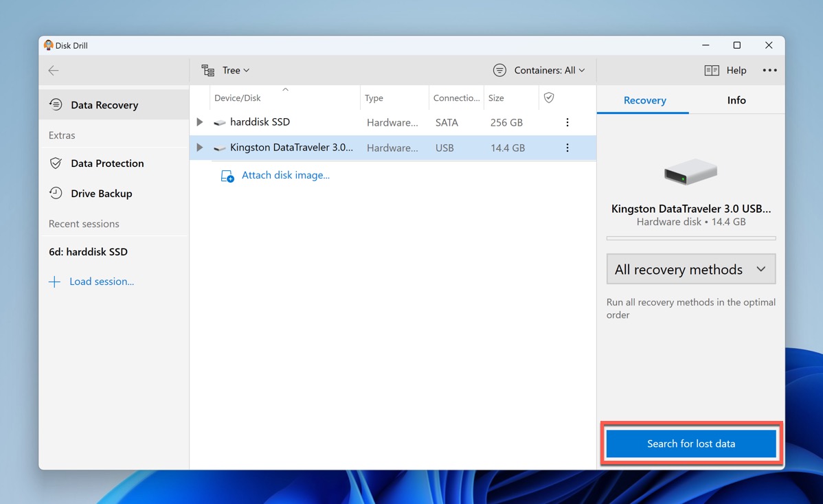Viewport: 823px width, 504px height.
Task: Click the back arrow icon
Action: tap(53, 70)
